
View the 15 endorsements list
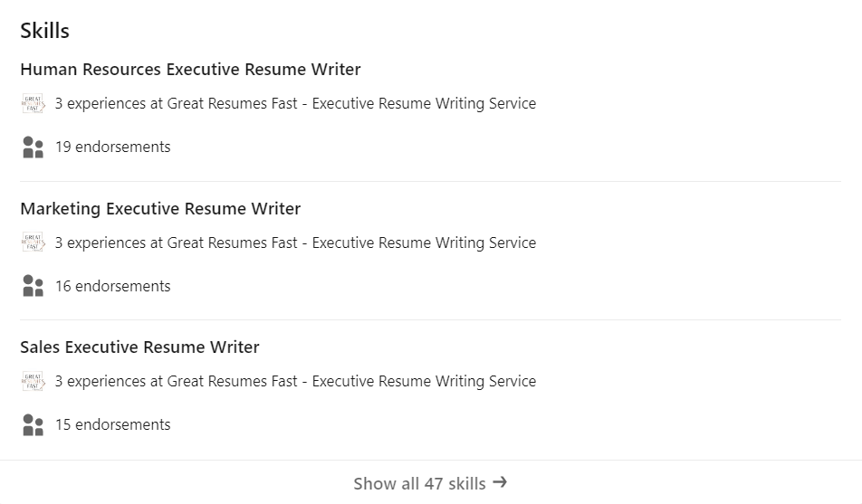pyautogui.click(x=112, y=425)
